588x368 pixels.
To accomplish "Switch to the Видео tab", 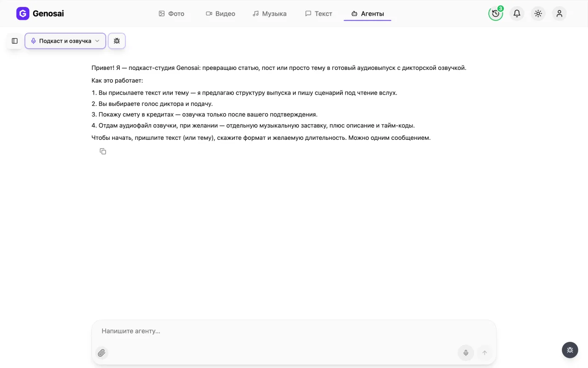I will tap(220, 14).
